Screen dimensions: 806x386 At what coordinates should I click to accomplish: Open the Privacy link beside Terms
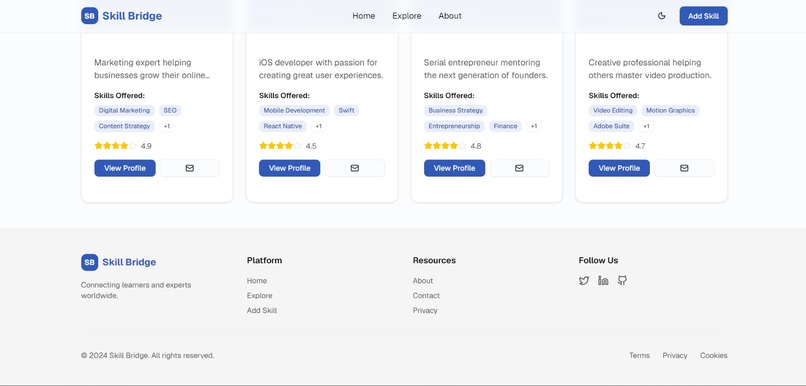pyautogui.click(x=675, y=355)
